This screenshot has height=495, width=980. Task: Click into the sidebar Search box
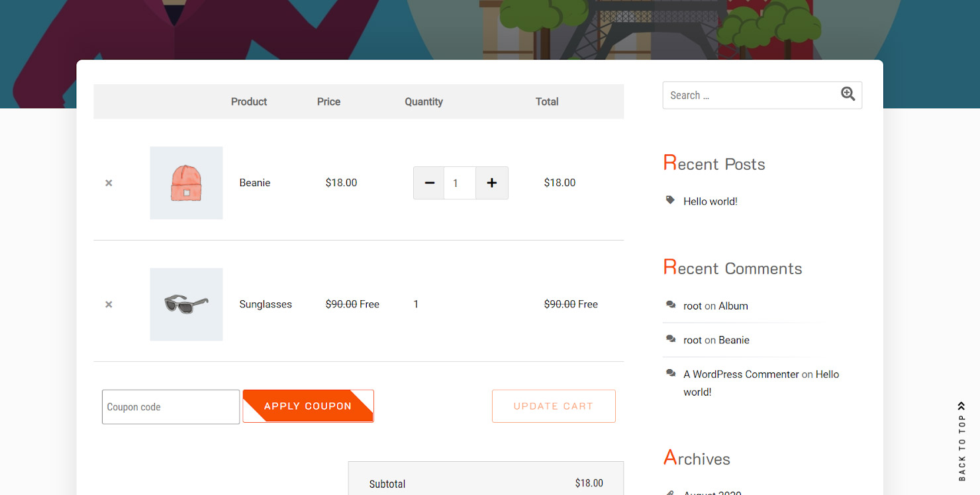(x=748, y=95)
